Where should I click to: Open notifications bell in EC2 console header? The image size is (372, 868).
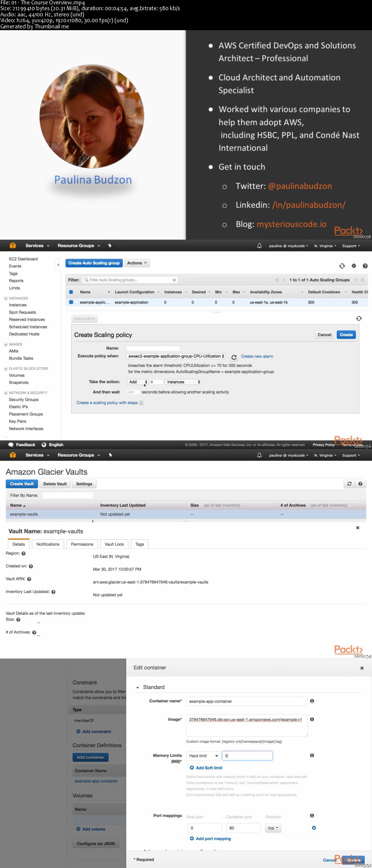[259, 246]
